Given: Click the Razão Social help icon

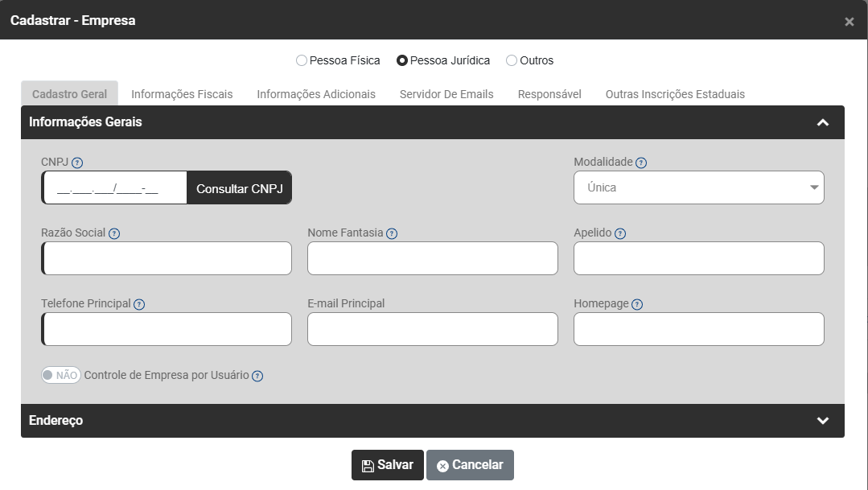Looking at the screenshot, I should [114, 234].
